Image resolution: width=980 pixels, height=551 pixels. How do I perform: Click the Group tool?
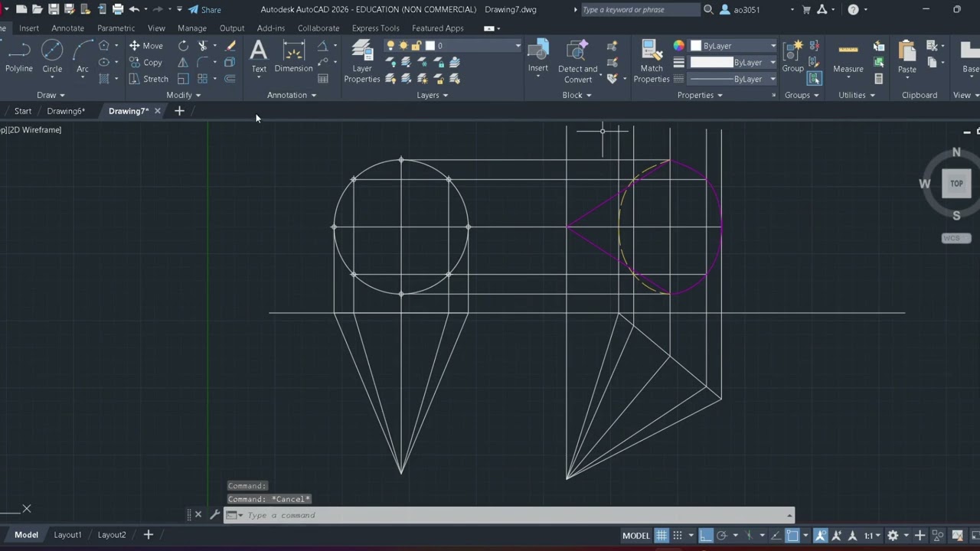click(793, 57)
